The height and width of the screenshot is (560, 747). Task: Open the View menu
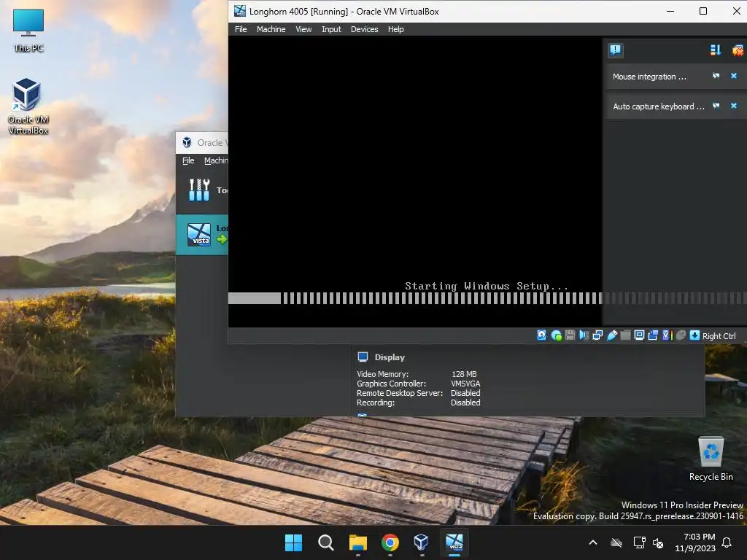pos(303,29)
